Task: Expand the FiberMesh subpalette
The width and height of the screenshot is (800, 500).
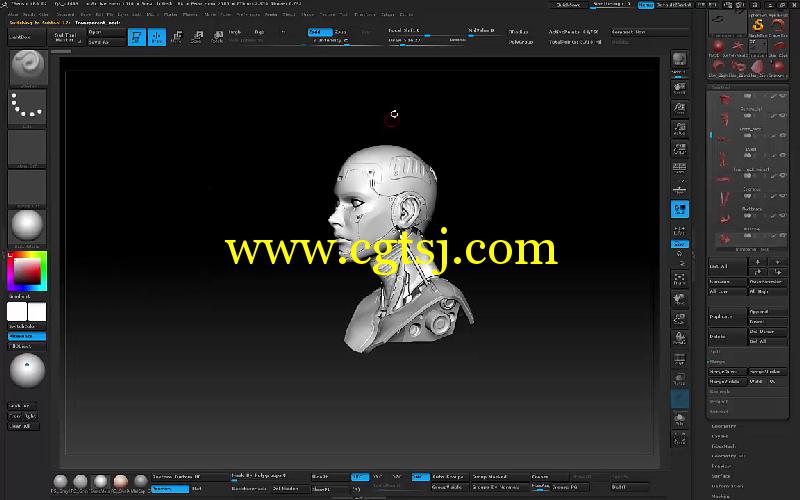Action: point(723,446)
